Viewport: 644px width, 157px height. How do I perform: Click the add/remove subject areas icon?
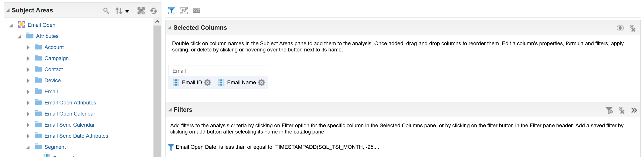pos(141,11)
